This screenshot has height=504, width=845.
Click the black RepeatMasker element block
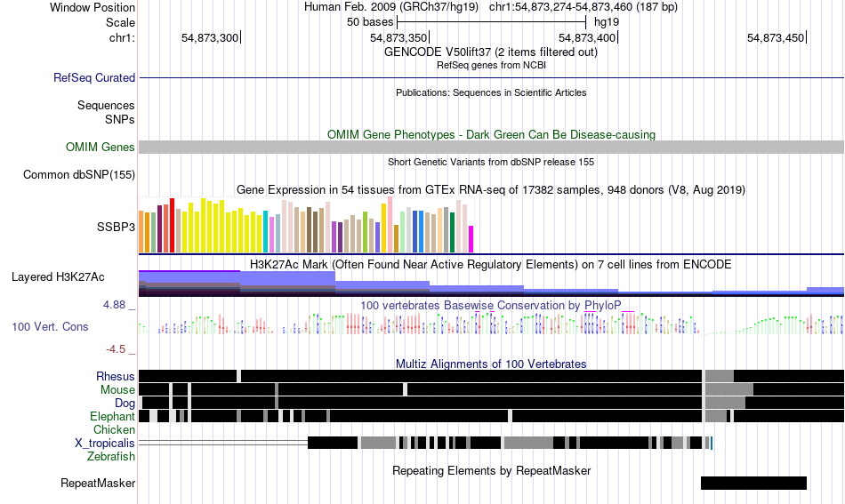pyautogui.click(x=753, y=483)
